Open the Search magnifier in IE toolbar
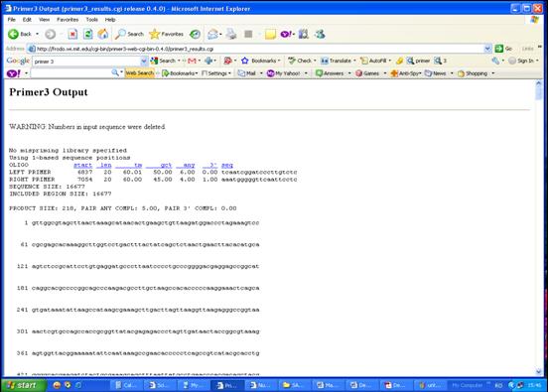Viewport: 548px width, 392px height. 129,34
